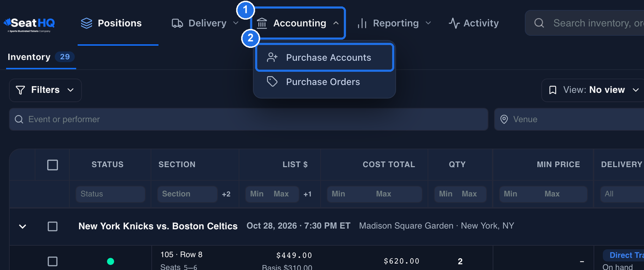
Task: Click the Reporting bar chart icon
Action: (362, 23)
